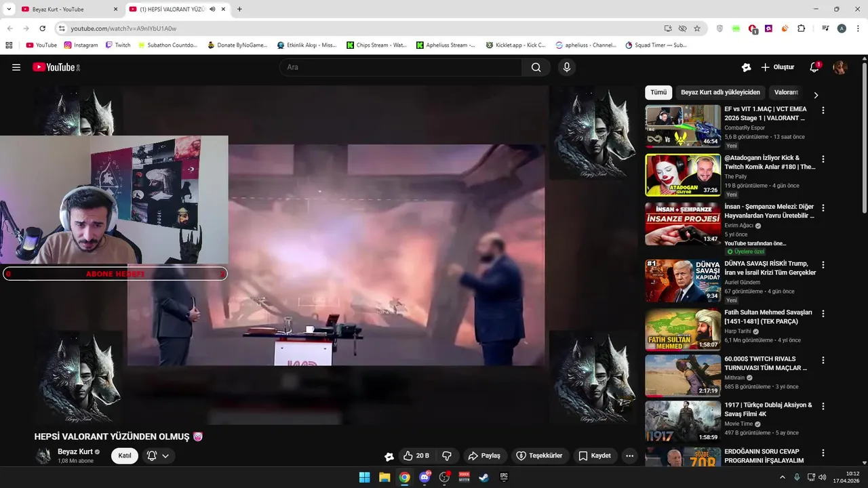Open the YouTube hamburger guide menu
Image resolution: width=868 pixels, height=488 pixels.
pyautogui.click(x=16, y=67)
